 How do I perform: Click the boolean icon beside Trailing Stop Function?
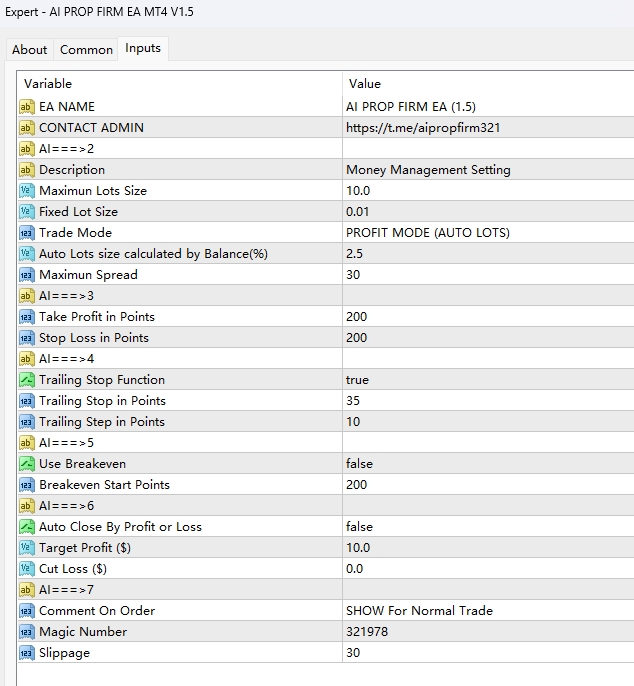coord(27,380)
